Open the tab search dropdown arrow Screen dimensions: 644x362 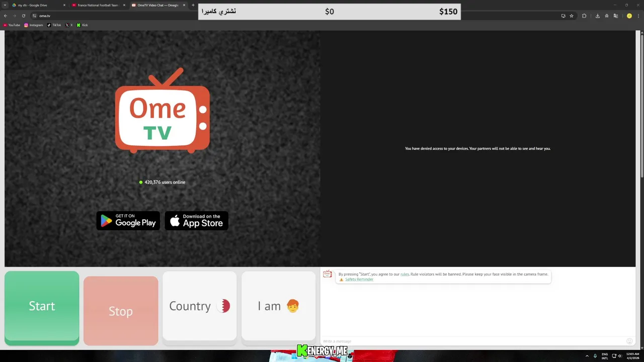tap(5, 5)
